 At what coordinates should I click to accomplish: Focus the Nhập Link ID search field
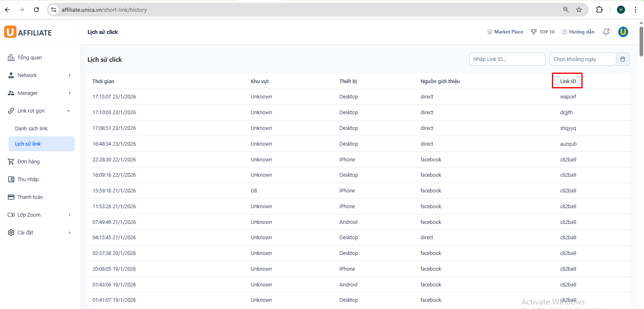[x=507, y=59]
